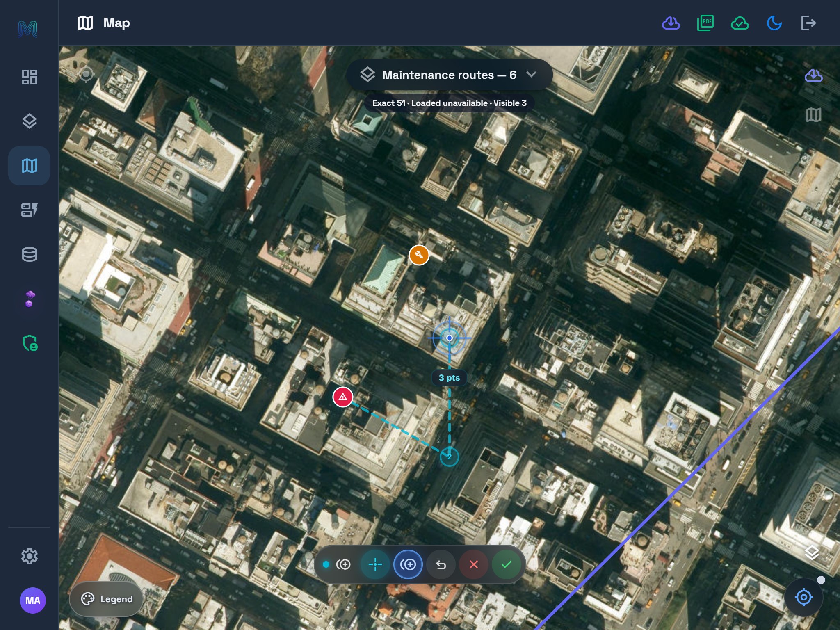The height and width of the screenshot is (630, 840).
Task: Click the orange wrench map marker
Action: pos(419,255)
